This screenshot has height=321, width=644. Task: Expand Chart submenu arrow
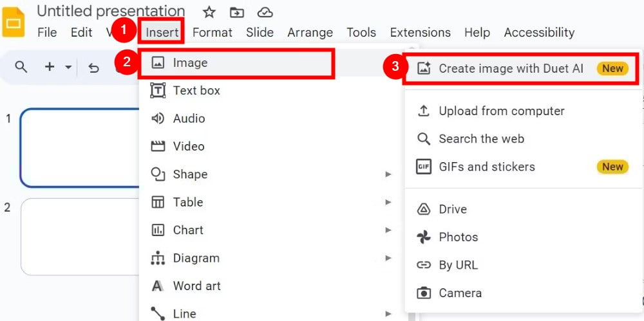click(388, 230)
